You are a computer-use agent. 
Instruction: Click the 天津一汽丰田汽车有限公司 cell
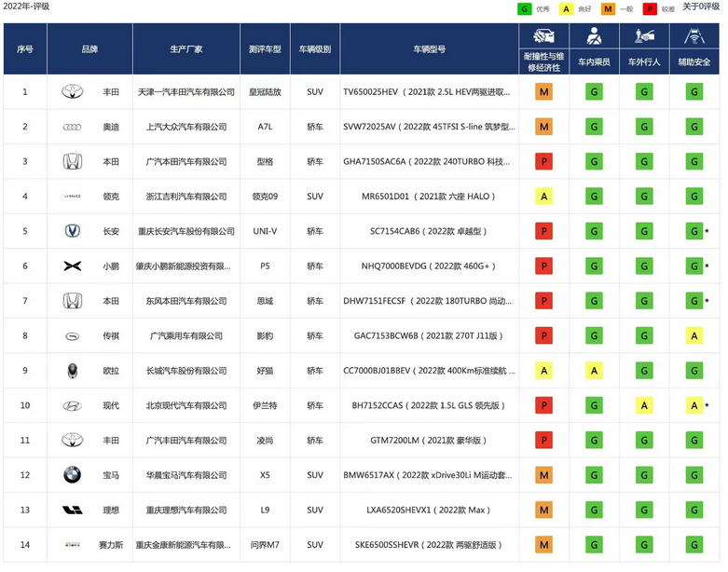[x=186, y=92]
